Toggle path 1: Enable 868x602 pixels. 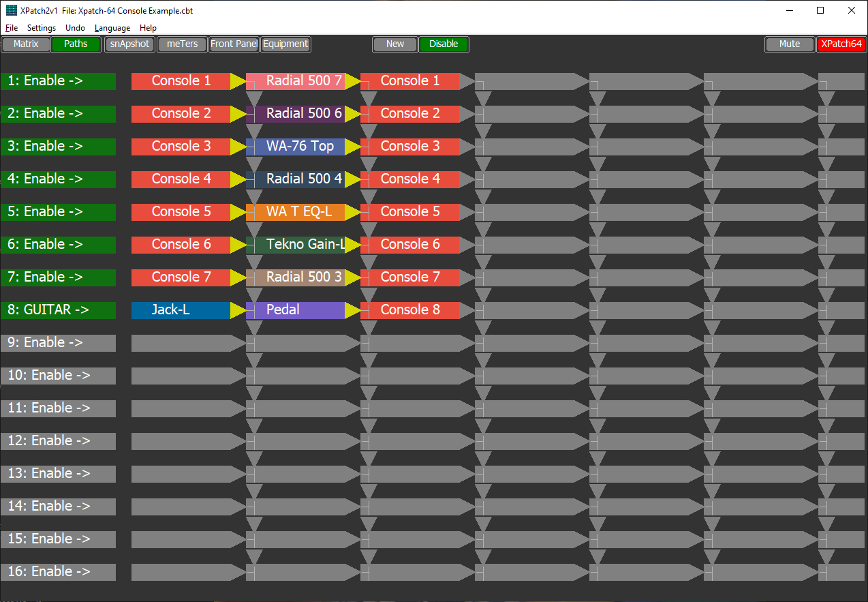point(58,81)
